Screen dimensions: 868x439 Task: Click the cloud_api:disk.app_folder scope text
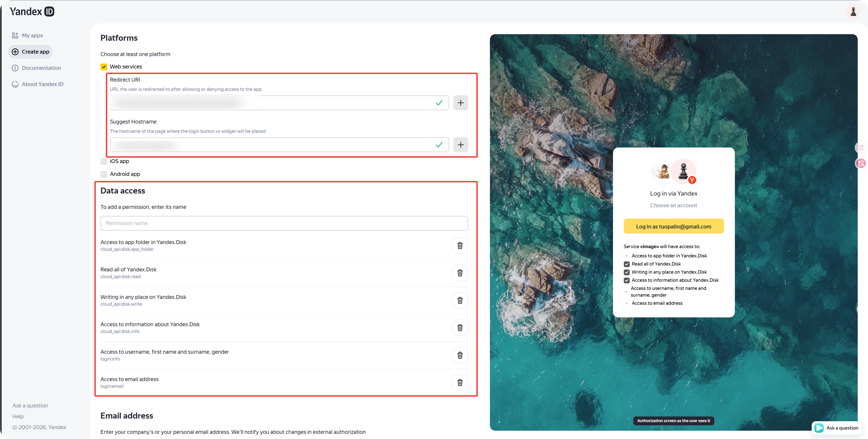tap(127, 249)
